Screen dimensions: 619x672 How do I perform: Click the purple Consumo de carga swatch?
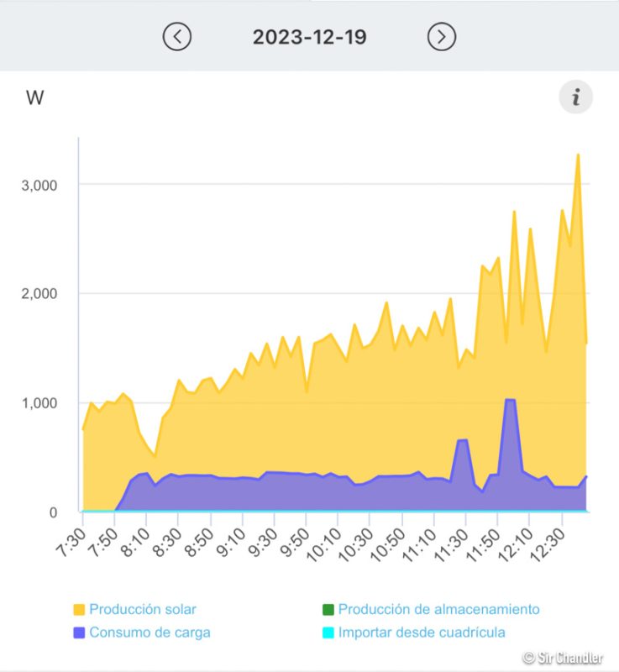(x=80, y=633)
